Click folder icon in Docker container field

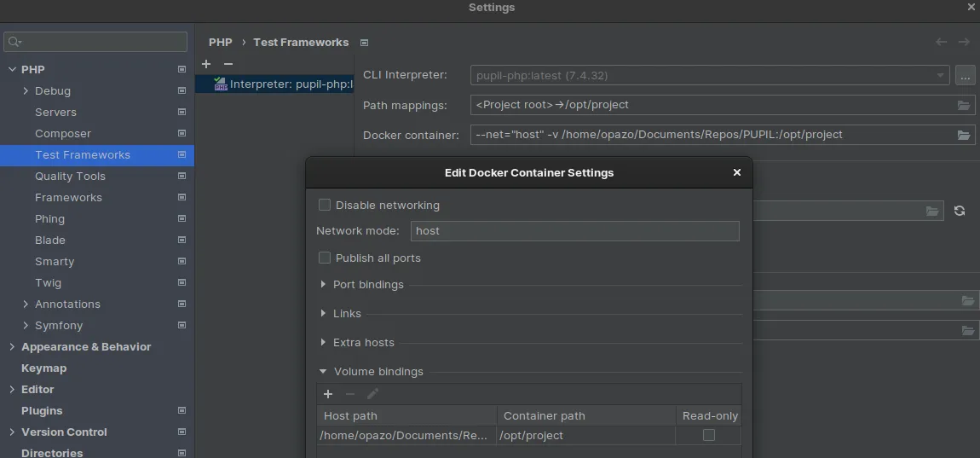pos(964,135)
